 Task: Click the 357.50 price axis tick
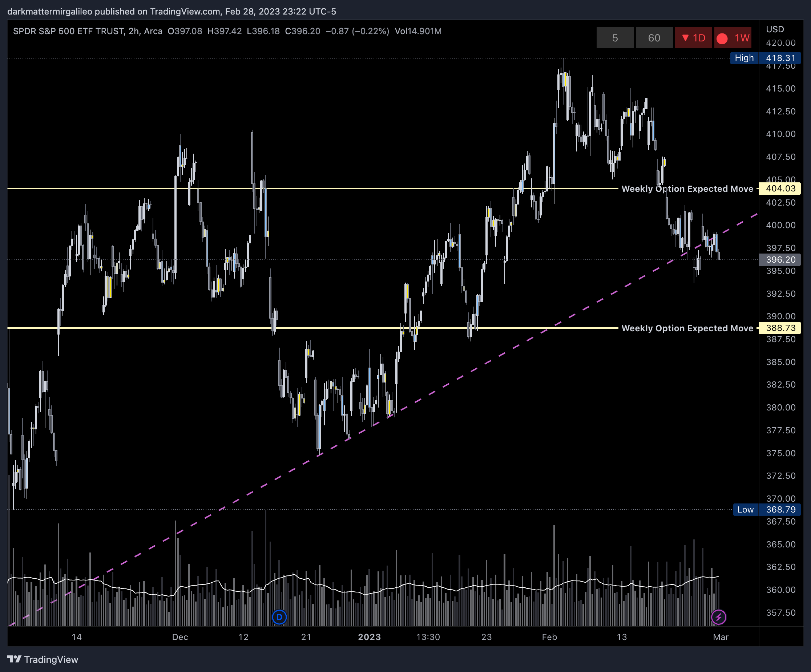point(780,612)
